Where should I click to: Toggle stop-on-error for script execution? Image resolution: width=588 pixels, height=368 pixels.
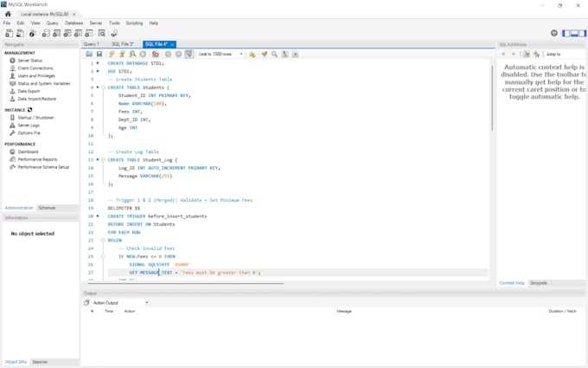[156, 54]
